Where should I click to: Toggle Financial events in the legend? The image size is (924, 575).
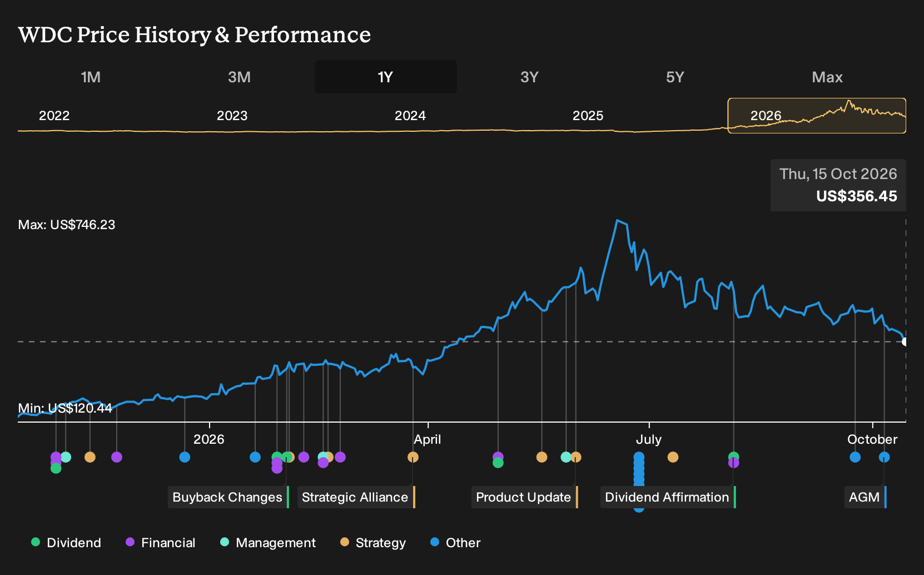click(160, 543)
